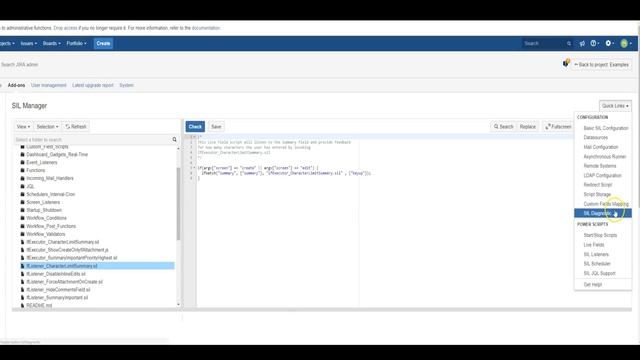Select Redirect Script menu entry

pyautogui.click(x=603, y=185)
